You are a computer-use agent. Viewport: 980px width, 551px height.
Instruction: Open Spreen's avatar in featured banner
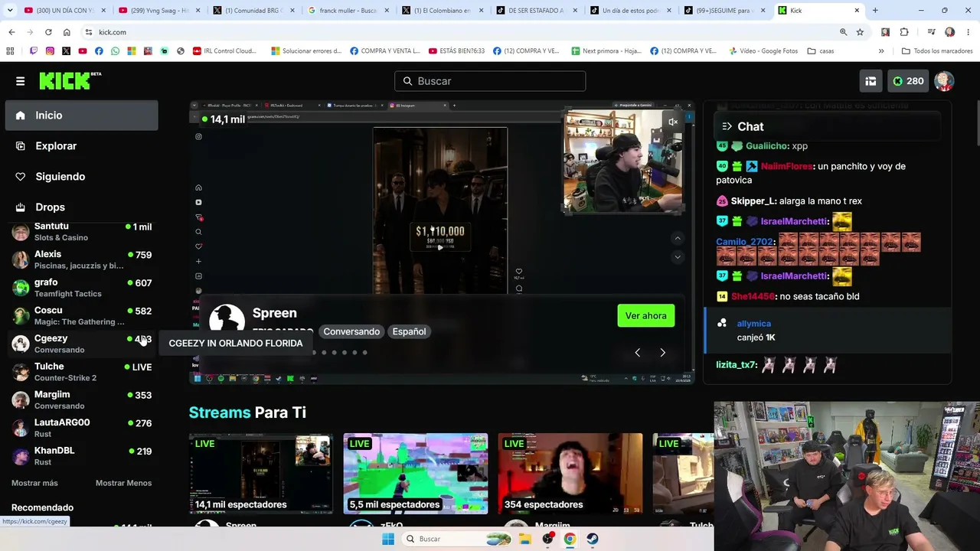point(227,321)
